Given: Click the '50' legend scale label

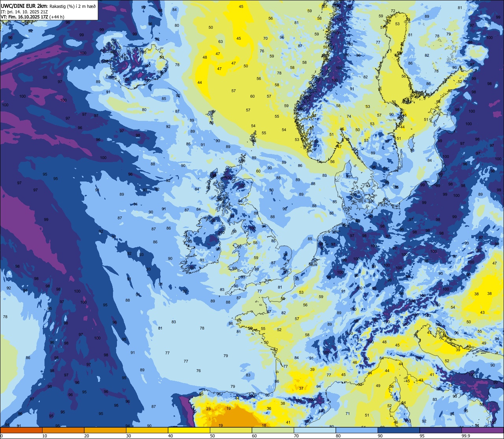Looking at the screenshot, I should 212,436.
